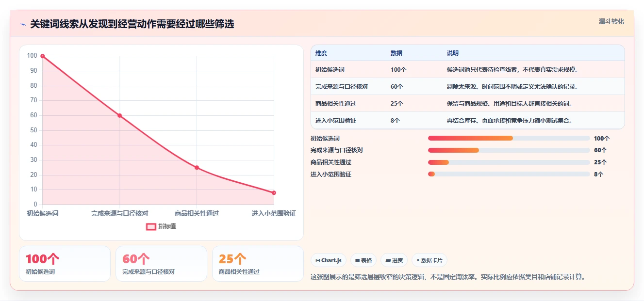Click the 60个 value in the table

[397, 87]
